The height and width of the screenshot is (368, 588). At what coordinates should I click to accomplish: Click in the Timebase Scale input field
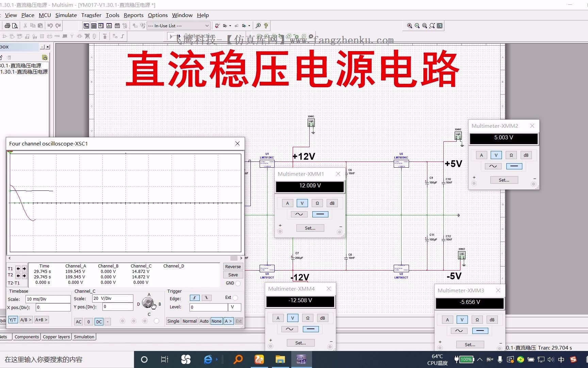[x=48, y=299]
